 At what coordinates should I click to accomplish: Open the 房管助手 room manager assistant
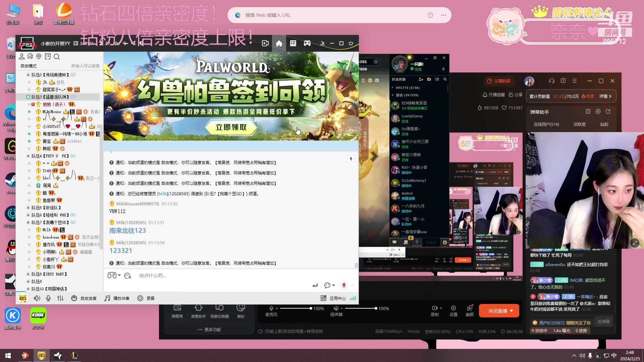coord(198,311)
